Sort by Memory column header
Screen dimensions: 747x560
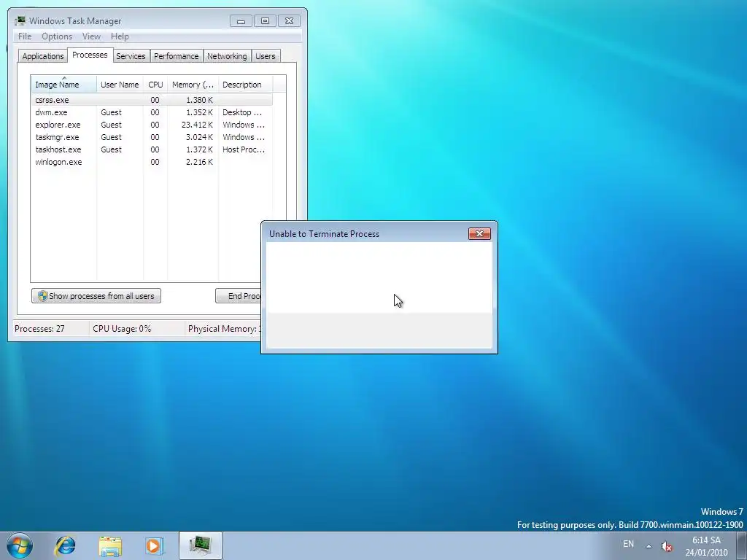click(193, 85)
